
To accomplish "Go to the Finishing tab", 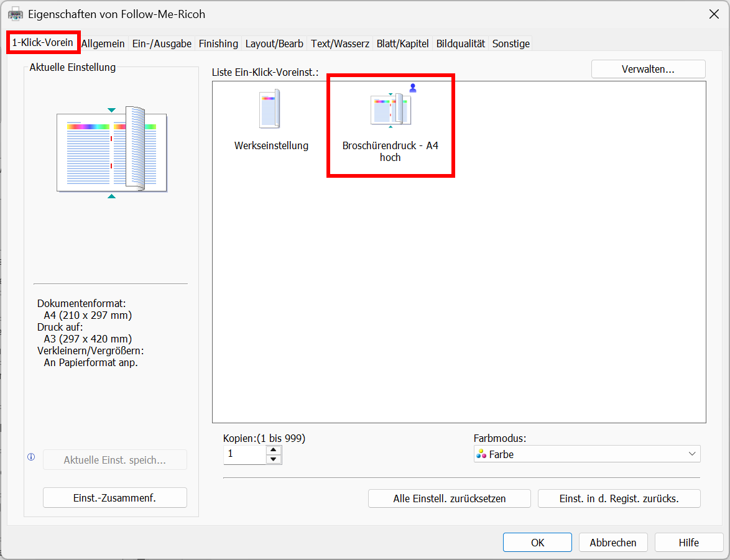I will [x=218, y=44].
